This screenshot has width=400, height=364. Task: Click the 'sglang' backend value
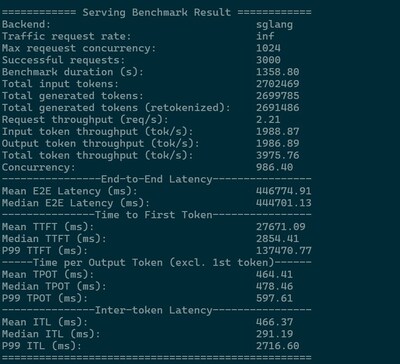coord(274,25)
